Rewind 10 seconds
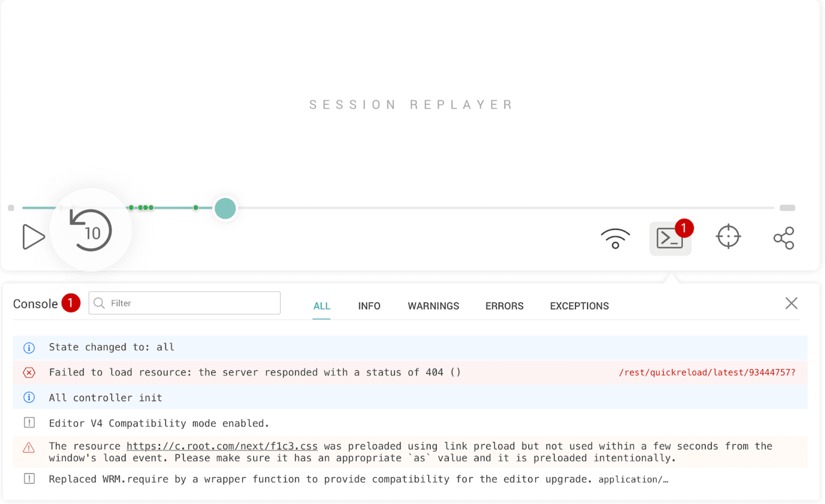This screenshot has height=504, width=825. tap(91, 231)
